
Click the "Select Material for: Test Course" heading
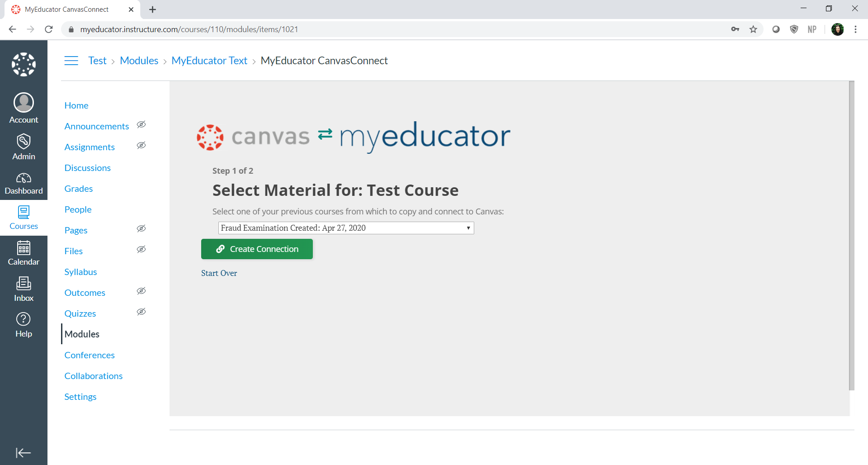pos(335,190)
